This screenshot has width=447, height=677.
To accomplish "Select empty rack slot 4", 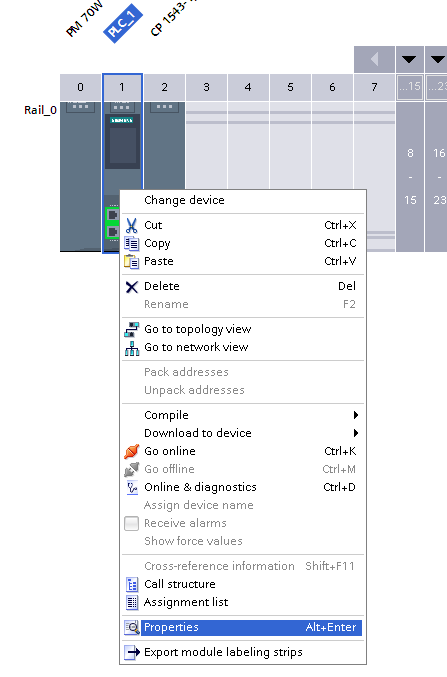I will (x=248, y=145).
